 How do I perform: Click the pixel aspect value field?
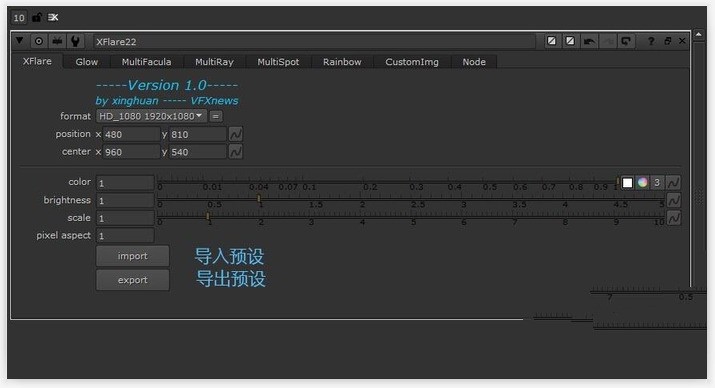pyautogui.click(x=125, y=236)
